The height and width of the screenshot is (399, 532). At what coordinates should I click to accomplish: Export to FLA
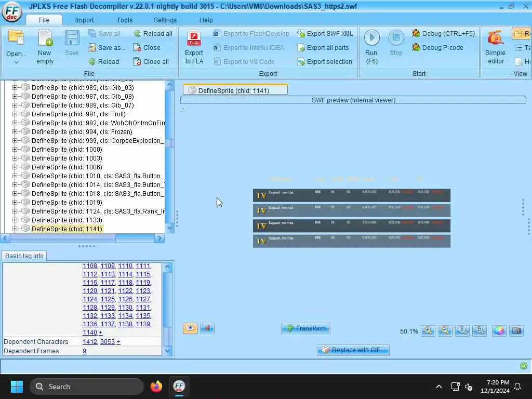(194, 47)
